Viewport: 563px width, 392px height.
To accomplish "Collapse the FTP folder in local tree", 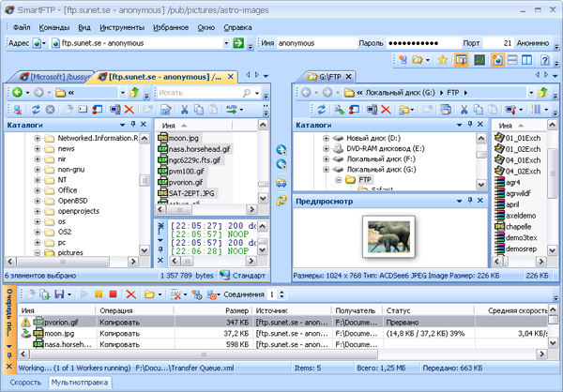I will tap(338, 180).
